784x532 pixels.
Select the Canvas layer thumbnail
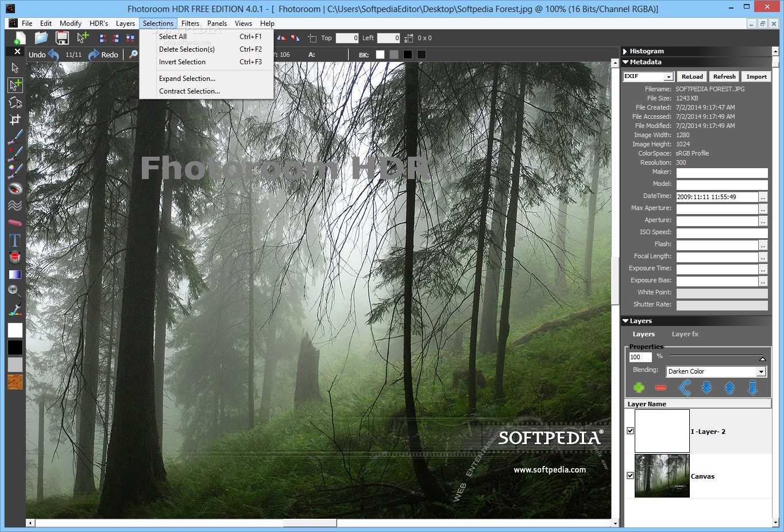click(662, 476)
